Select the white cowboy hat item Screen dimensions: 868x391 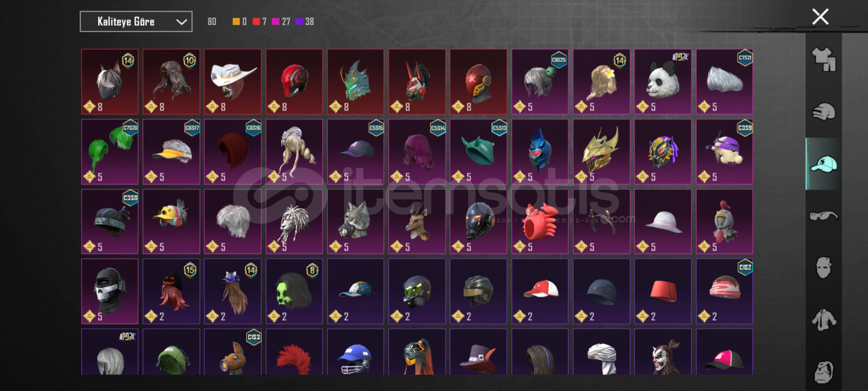click(233, 82)
